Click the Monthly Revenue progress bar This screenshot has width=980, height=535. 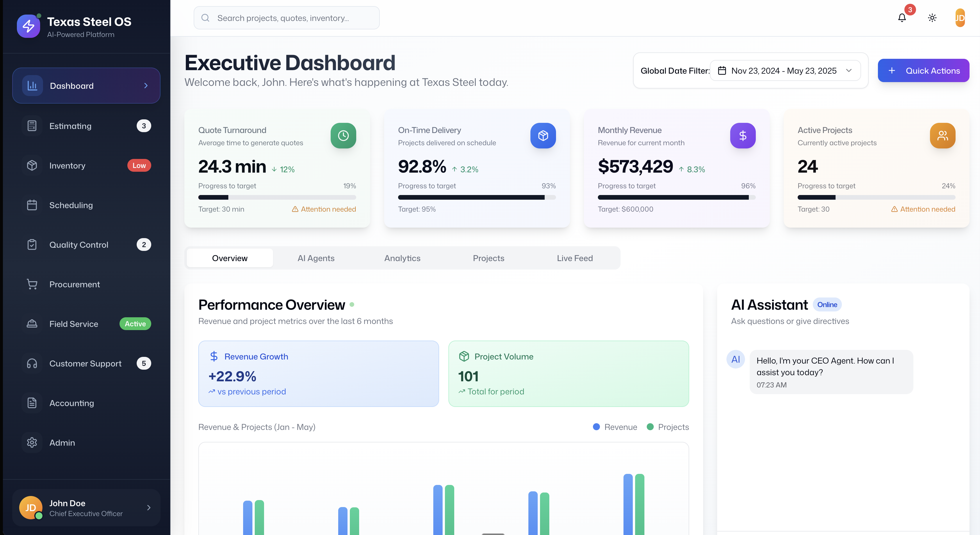pyautogui.click(x=676, y=197)
